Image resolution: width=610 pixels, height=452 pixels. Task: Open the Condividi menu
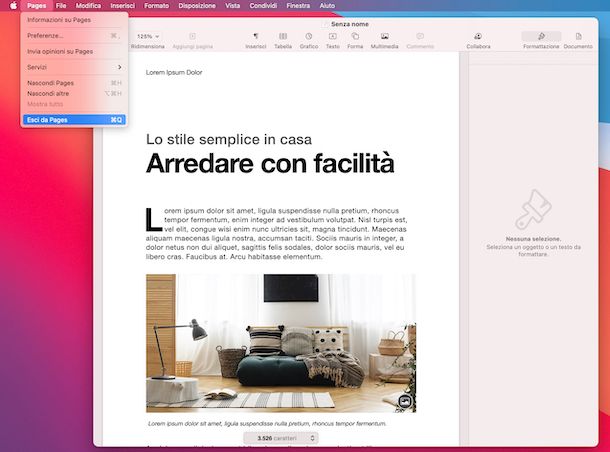(263, 5)
